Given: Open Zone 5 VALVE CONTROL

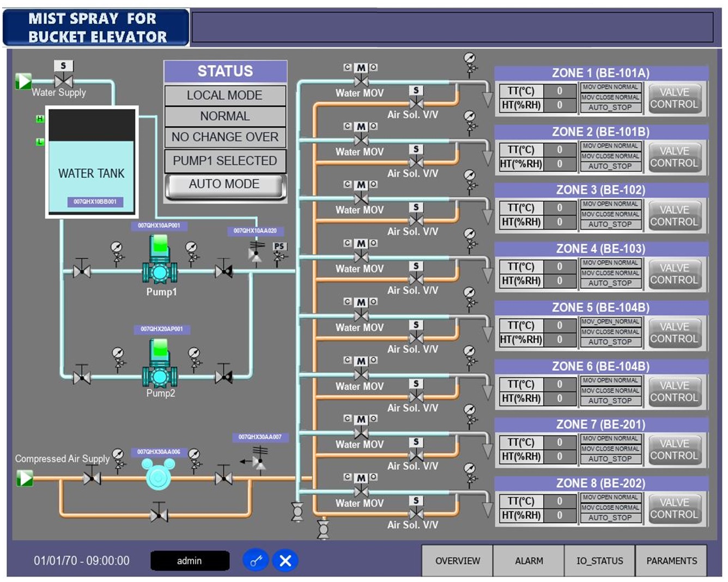Looking at the screenshot, I should pyautogui.click(x=674, y=332).
